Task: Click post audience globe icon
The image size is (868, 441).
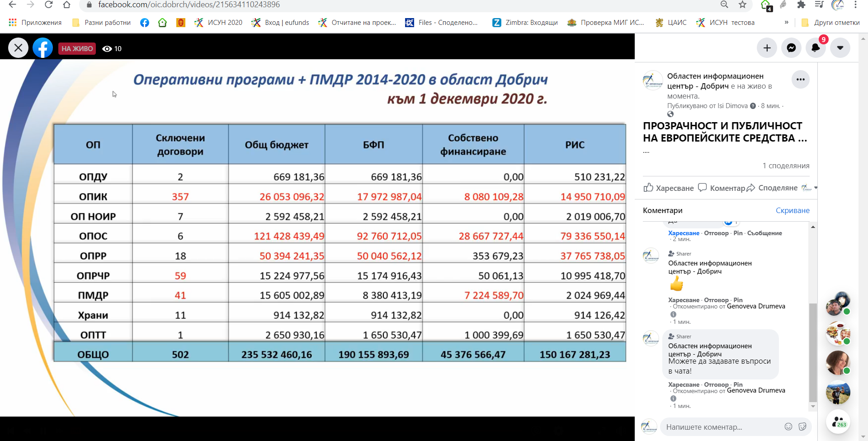Action: click(x=670, y=114)
